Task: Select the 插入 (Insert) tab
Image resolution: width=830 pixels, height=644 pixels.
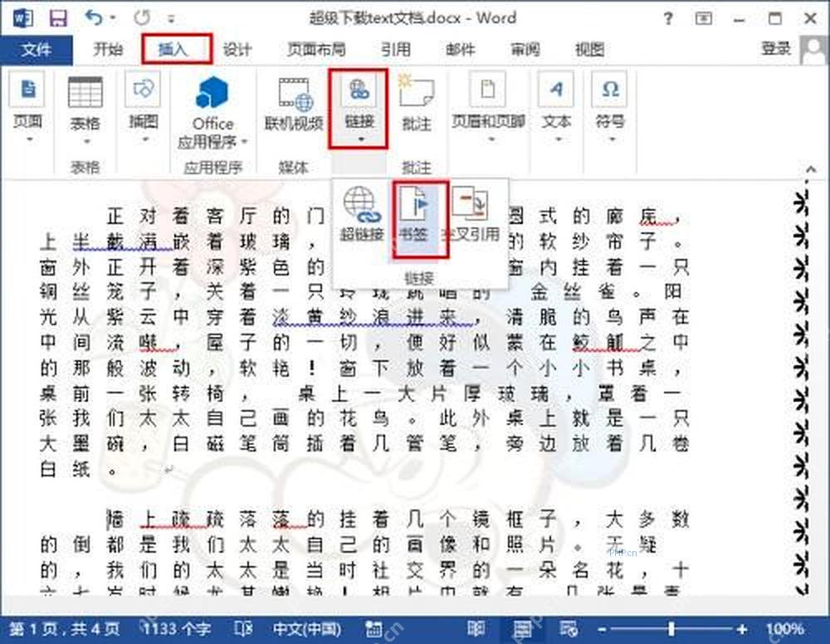Action: tap(173, 50)
